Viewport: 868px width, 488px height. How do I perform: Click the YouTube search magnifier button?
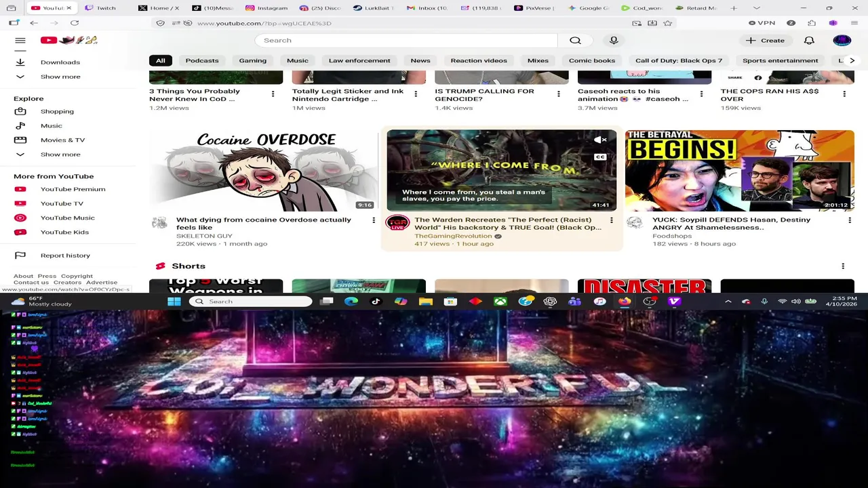(575, 41)
